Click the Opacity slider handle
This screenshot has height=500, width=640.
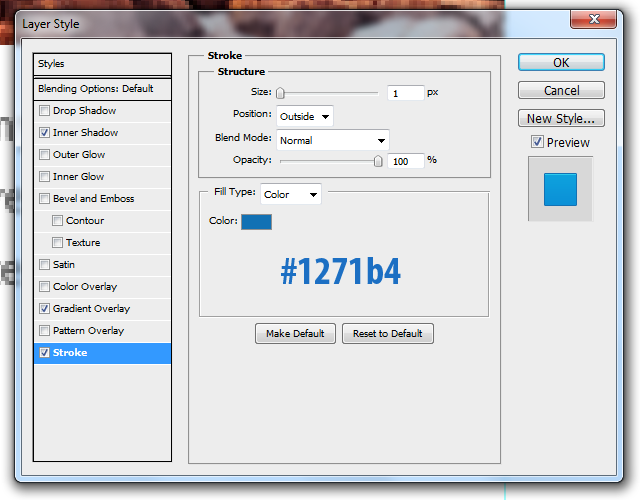coord(378,161)
